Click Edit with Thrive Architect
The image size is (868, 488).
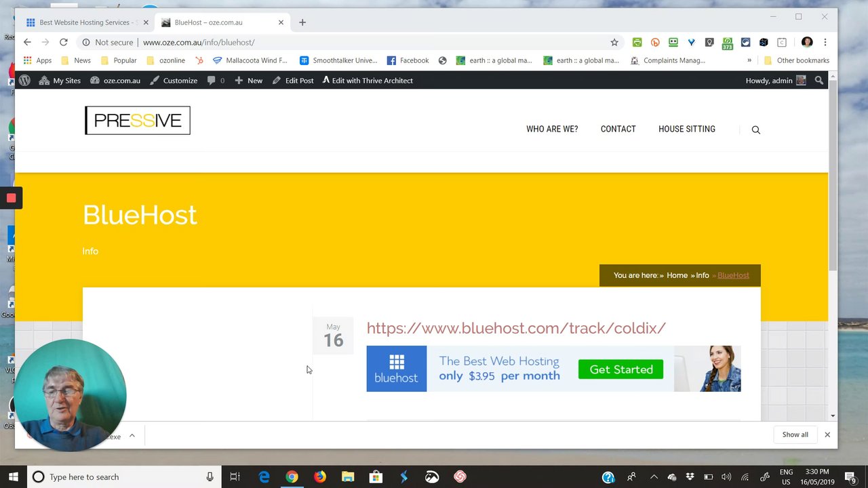(367, 80)
